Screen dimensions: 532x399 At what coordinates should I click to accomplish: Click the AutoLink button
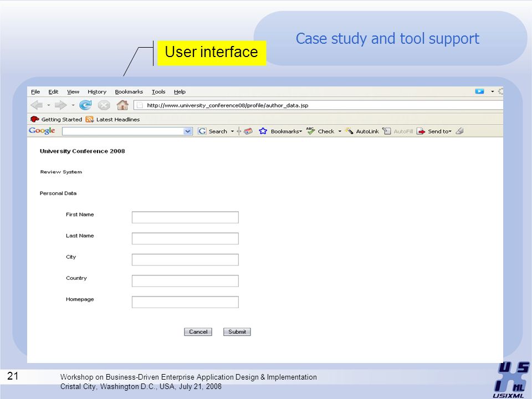coord(362,131)
